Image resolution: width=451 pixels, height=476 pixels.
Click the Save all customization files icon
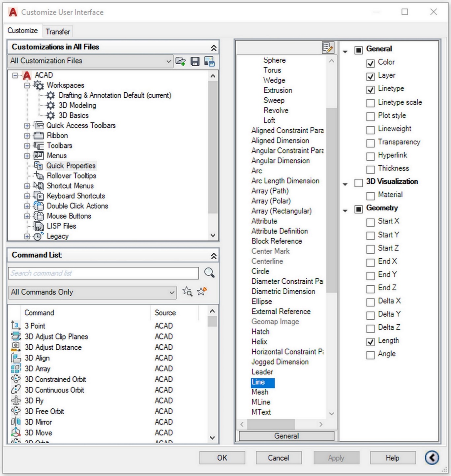[x=195, y=61]
